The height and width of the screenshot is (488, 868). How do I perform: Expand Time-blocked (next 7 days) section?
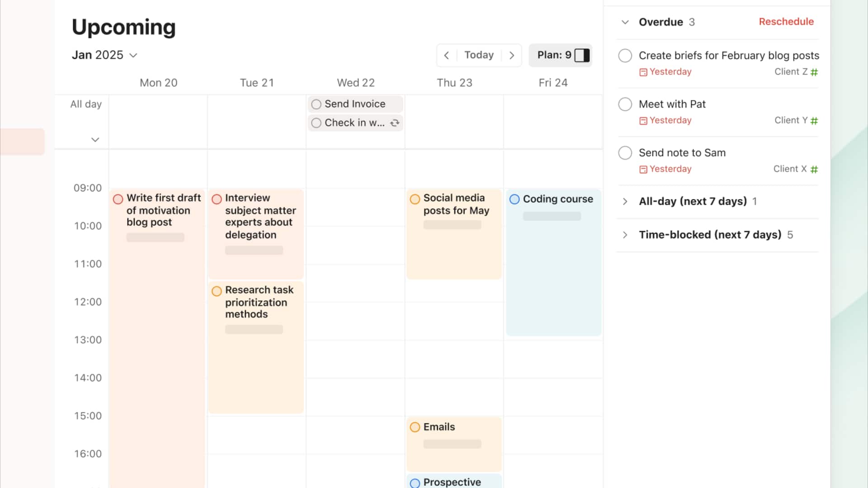tap(625, 235)
